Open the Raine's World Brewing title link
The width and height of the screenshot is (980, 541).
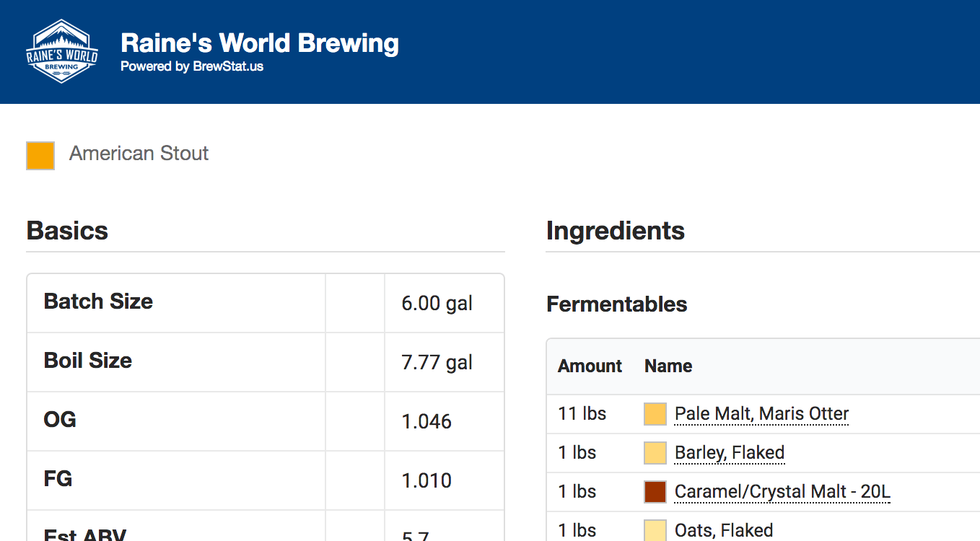[259, 43]
